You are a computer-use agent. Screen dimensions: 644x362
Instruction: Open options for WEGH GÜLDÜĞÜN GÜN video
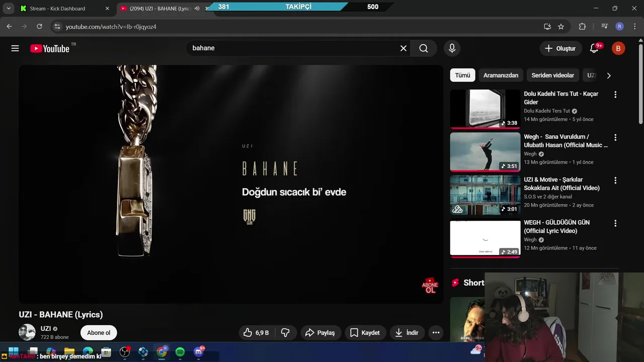click(x=615, y=223)
